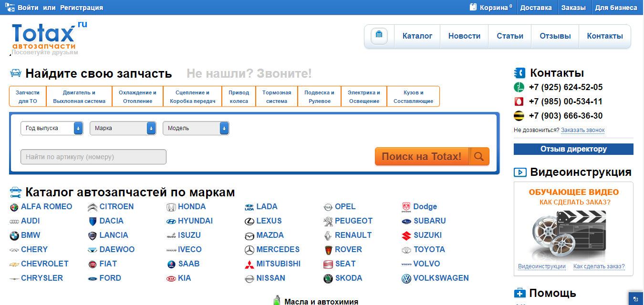This screenshot has width=644, height=305.
Task: Click the corner expand icon at bottom right
Action: pyautogui.click(x=636, y=299)
